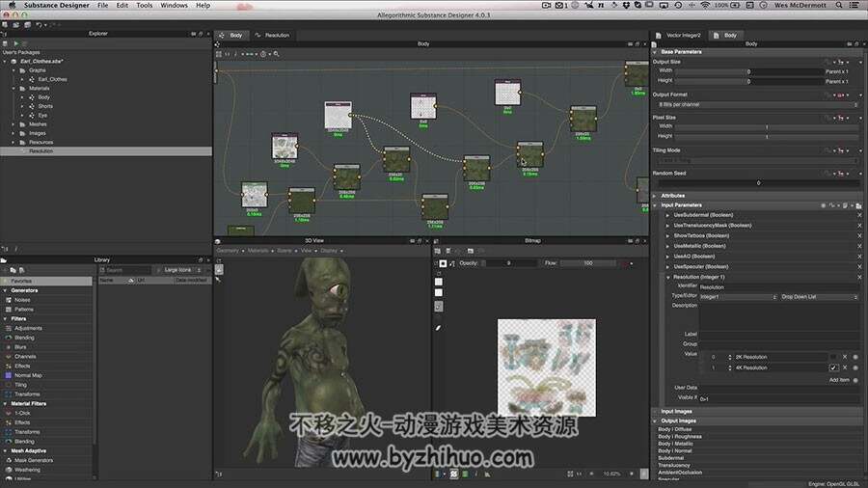Collapse the Base Parameters section
868x488 pixels.
[655, 52]
